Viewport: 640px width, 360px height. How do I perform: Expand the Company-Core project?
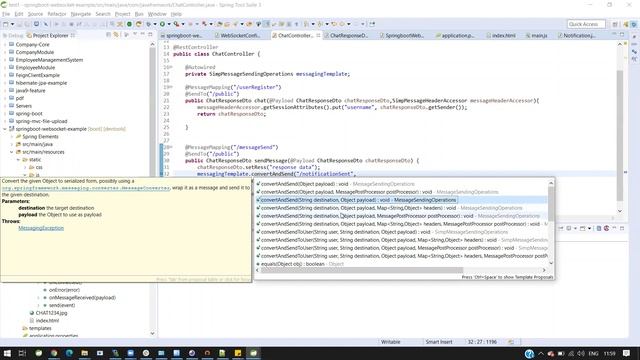(x=5, y=44)
